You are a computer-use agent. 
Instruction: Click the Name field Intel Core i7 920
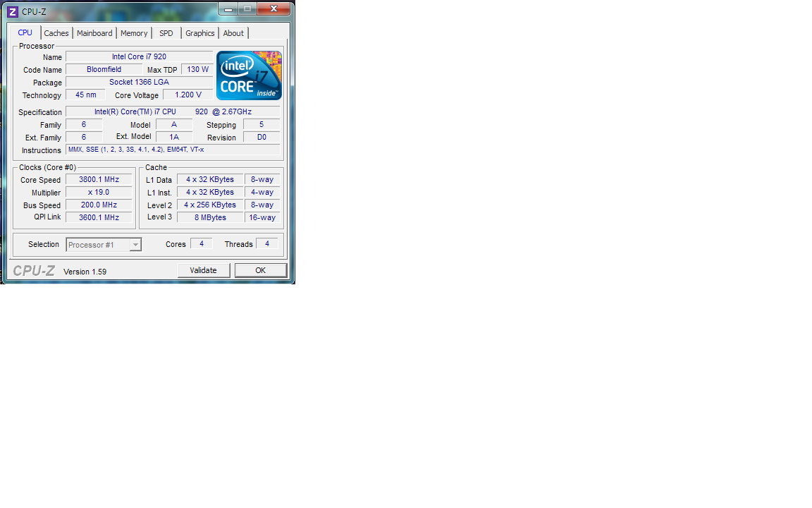tap(140, 56)
